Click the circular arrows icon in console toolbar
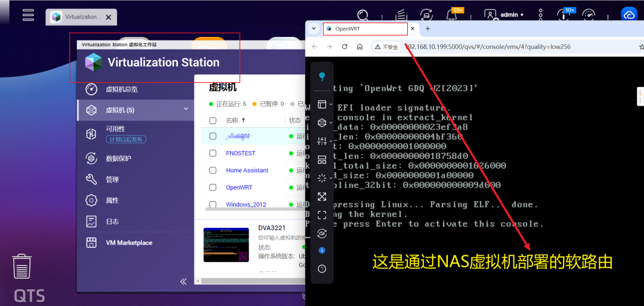Image resolution: width=644 pixels, height=306 pixels. click(322, 234)
